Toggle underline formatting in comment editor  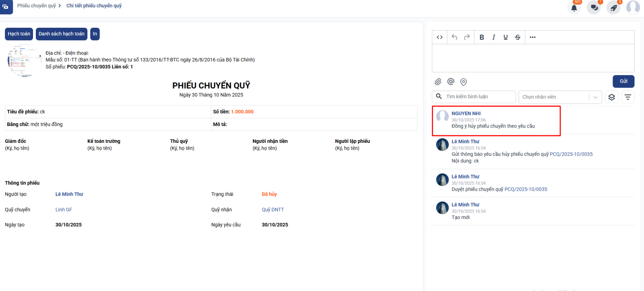tap(506, 37)
